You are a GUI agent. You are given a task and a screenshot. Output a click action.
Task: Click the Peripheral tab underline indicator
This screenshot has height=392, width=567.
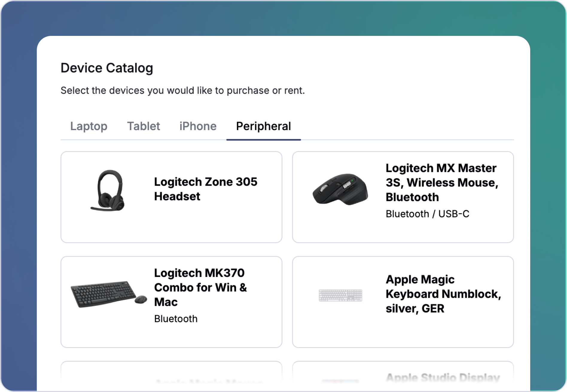tap(263, 139)
